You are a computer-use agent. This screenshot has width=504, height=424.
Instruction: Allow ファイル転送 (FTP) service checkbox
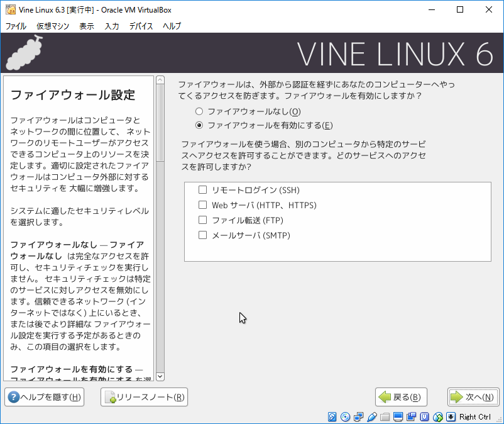(202, 220)
